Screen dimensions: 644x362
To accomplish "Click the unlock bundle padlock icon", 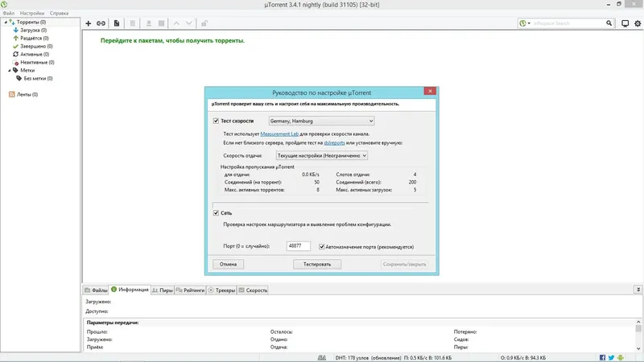I will coord(204,23).
